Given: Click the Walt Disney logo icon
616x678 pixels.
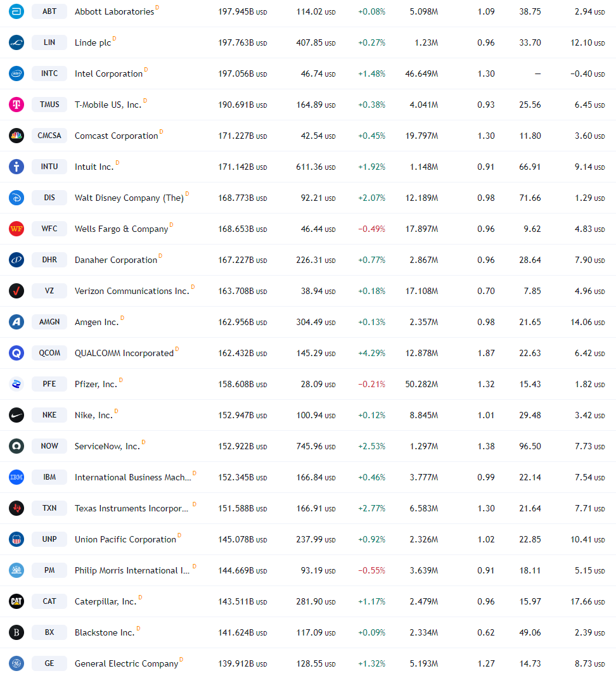Looking at the screenshot, I should tap(16, 198).
